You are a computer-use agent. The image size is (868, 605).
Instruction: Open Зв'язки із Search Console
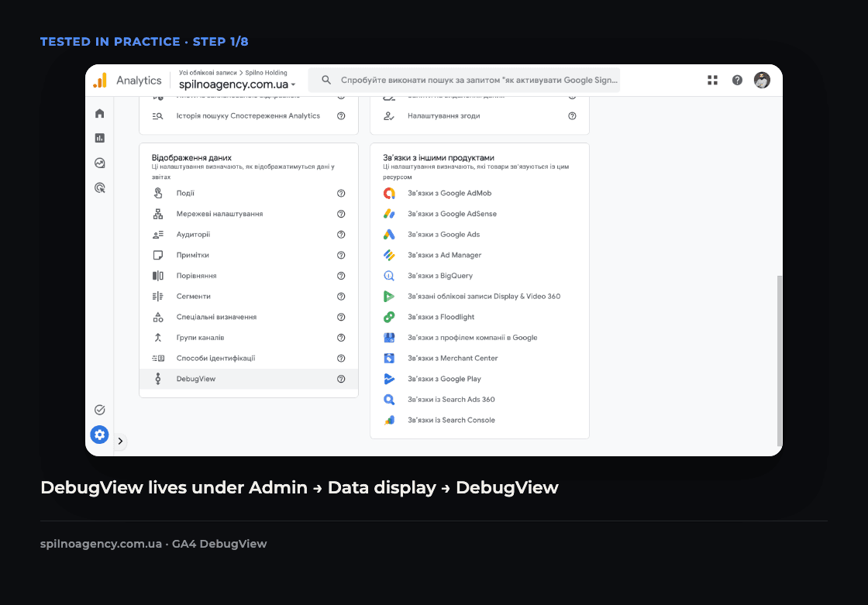pos(480,420)
